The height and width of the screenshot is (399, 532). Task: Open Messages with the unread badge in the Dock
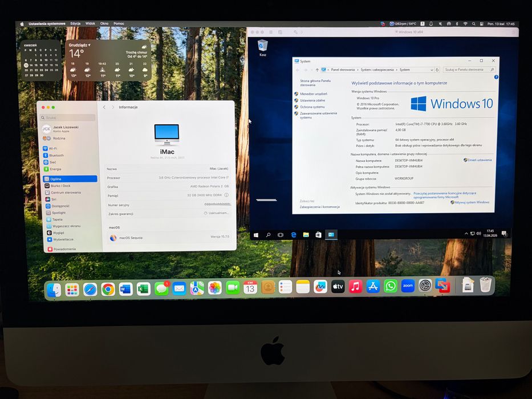161,289
